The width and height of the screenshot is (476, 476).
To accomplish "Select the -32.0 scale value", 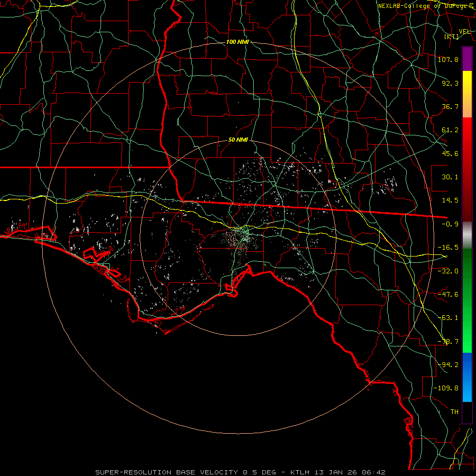I will pyautogui.click(x=448, y=271).
